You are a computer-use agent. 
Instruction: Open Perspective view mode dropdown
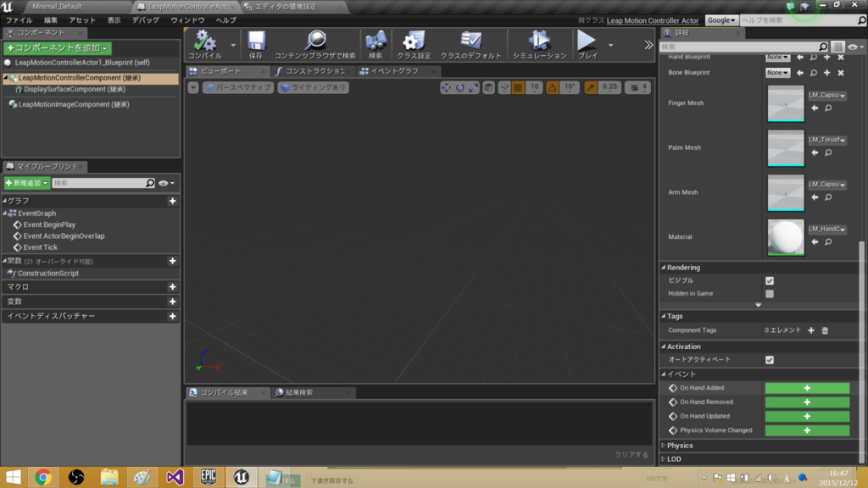pyautogui.click(x=237, y=87)
